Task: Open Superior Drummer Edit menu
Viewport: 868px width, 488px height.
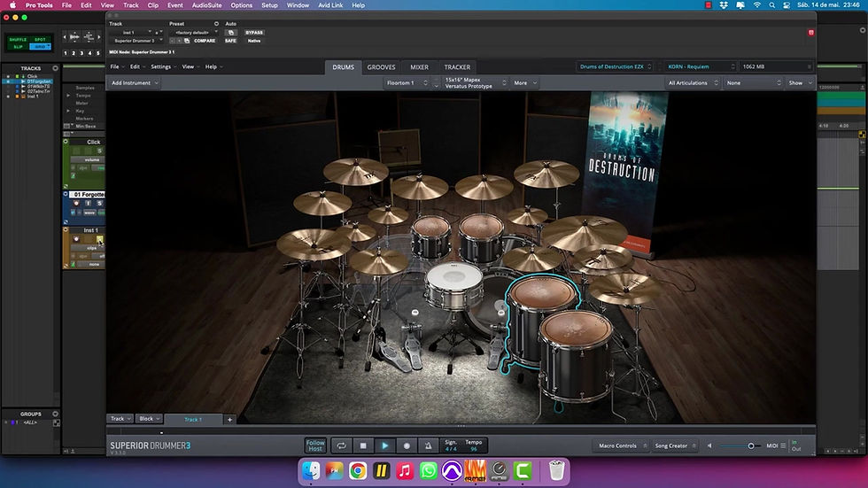Action: tap(136, 67)
